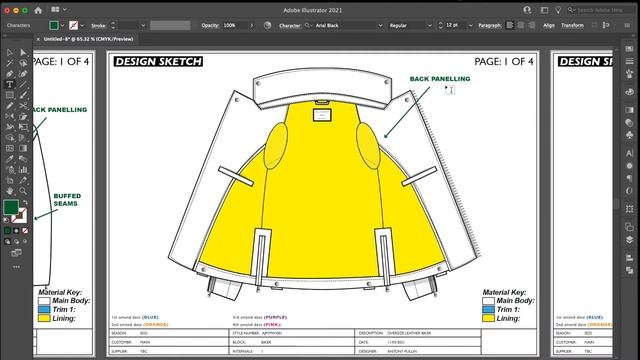Open the fill color dropdown arrow
The image size is (640, 360).
point(62,25)
